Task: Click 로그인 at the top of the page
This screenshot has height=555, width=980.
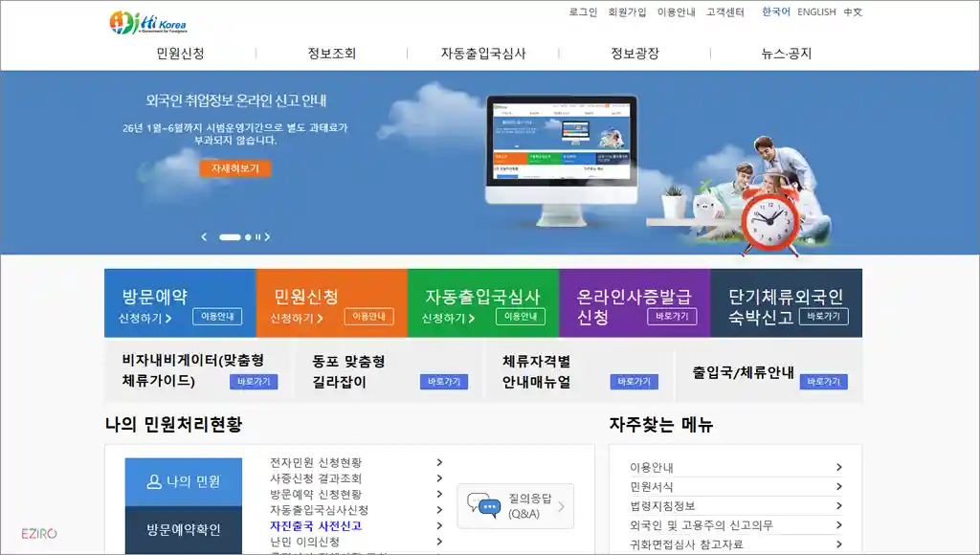Action: point(582,13)
